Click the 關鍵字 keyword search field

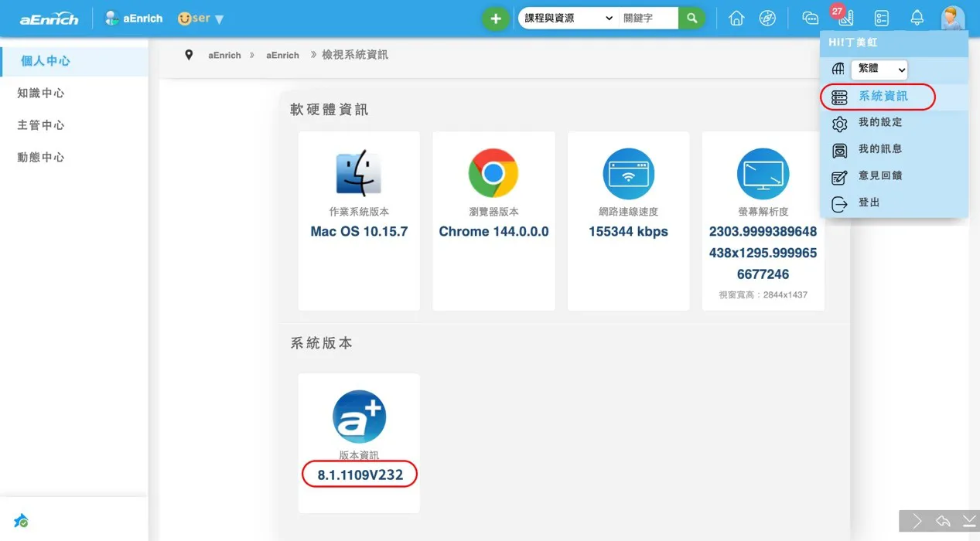(x=648, y=19)
